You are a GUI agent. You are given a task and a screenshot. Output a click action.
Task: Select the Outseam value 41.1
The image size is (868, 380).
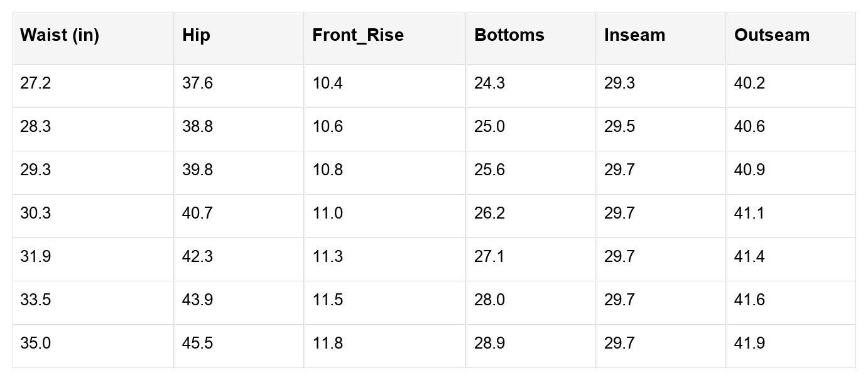click(749, 214)
